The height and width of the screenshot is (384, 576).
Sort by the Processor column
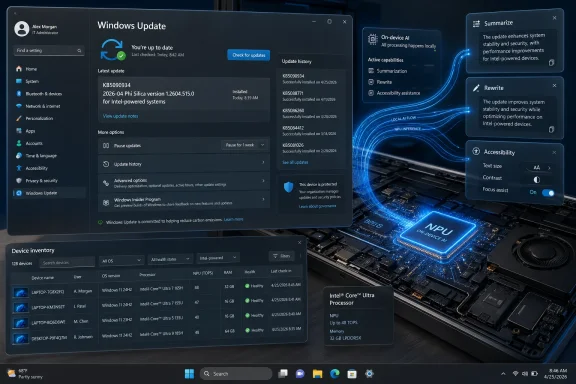coord(147,275)
